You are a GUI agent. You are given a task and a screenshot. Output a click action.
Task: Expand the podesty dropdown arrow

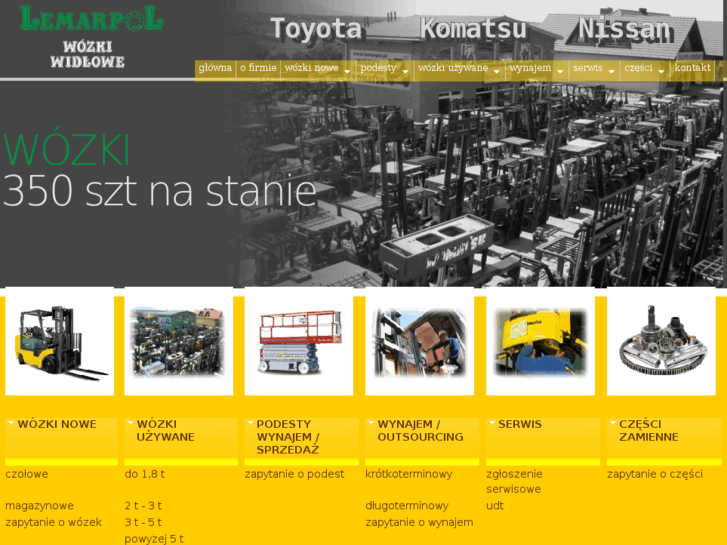405,71
